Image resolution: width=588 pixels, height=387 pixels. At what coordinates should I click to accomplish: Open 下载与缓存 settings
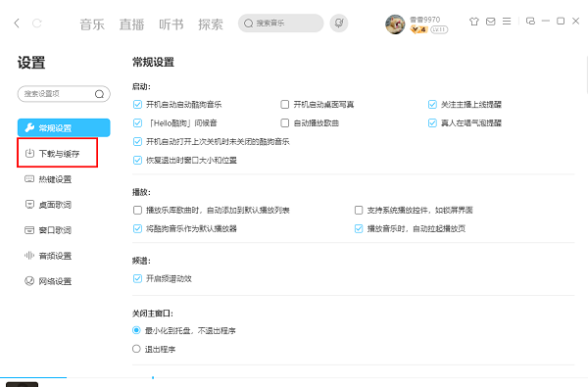[58, 154]
